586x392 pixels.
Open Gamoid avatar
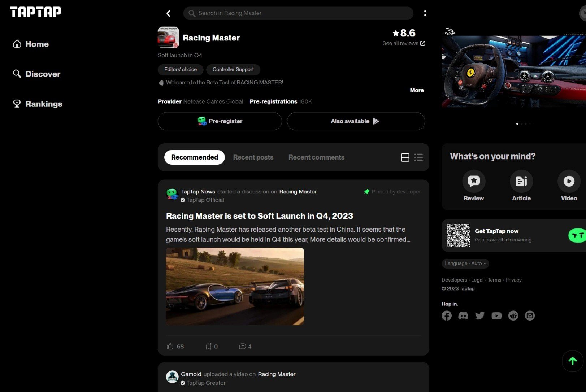coord(172,377)
